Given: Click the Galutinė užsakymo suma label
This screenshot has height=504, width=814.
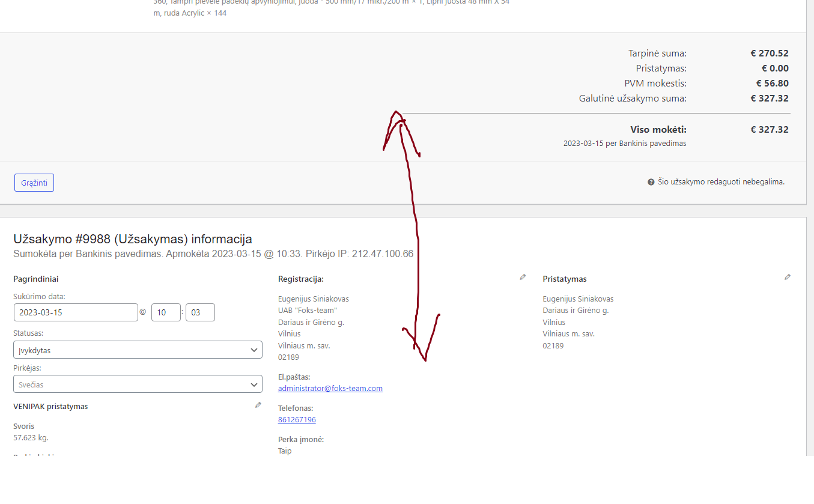Looking at the screenshot, I should (x=633, y=98).
